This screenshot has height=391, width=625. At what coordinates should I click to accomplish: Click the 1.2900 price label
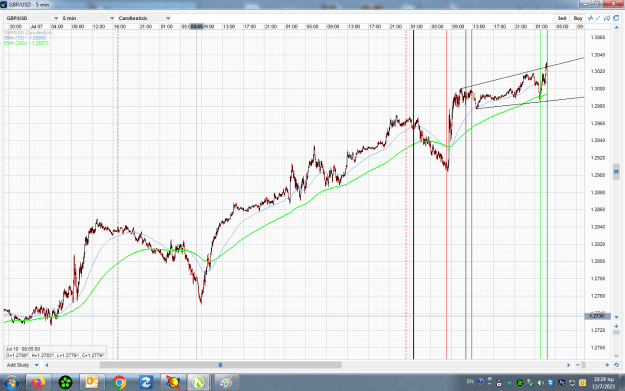598,175
